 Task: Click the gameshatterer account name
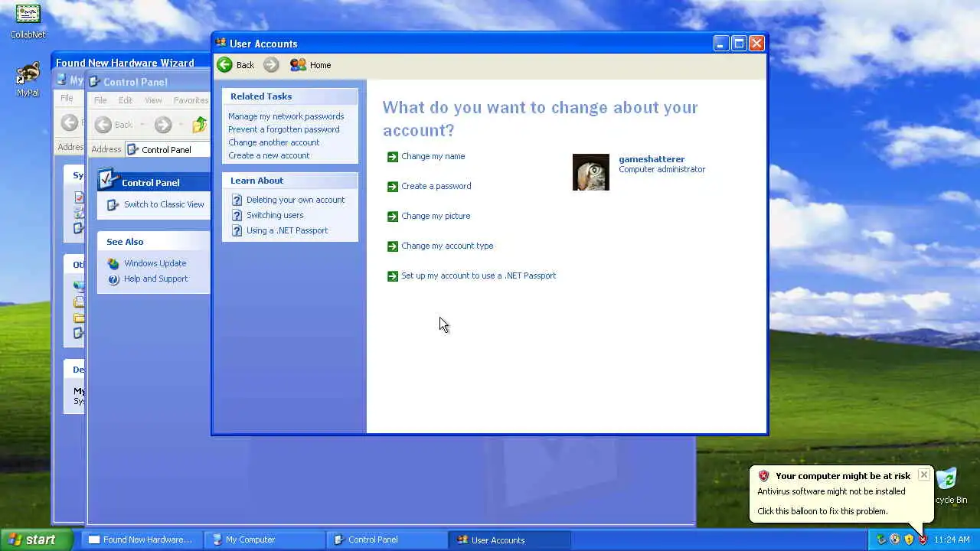652,159
